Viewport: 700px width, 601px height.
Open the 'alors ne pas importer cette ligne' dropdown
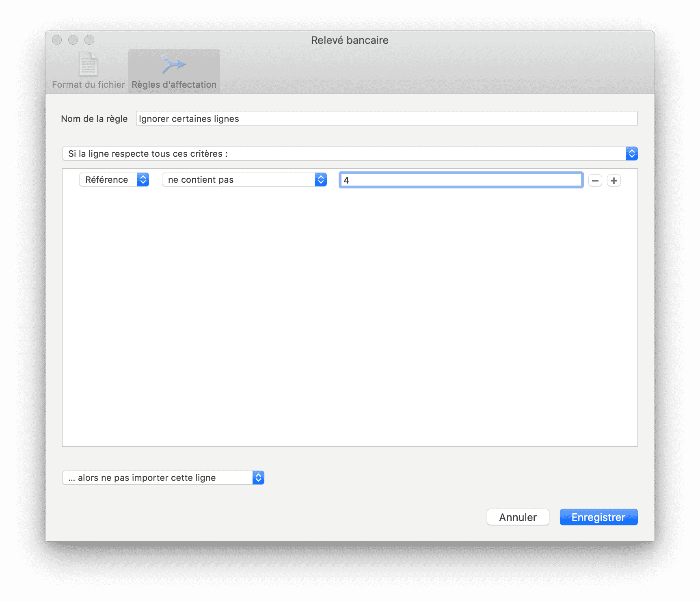coord(163,478)
